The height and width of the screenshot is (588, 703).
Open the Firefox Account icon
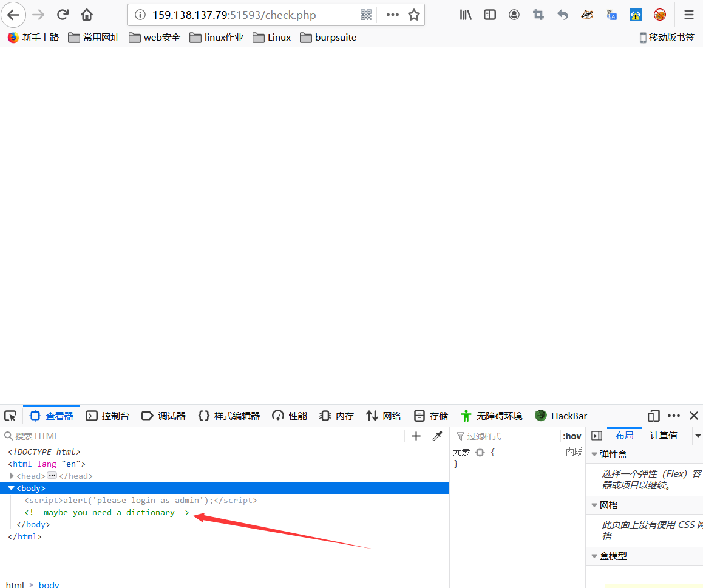(x=514, y=15)
